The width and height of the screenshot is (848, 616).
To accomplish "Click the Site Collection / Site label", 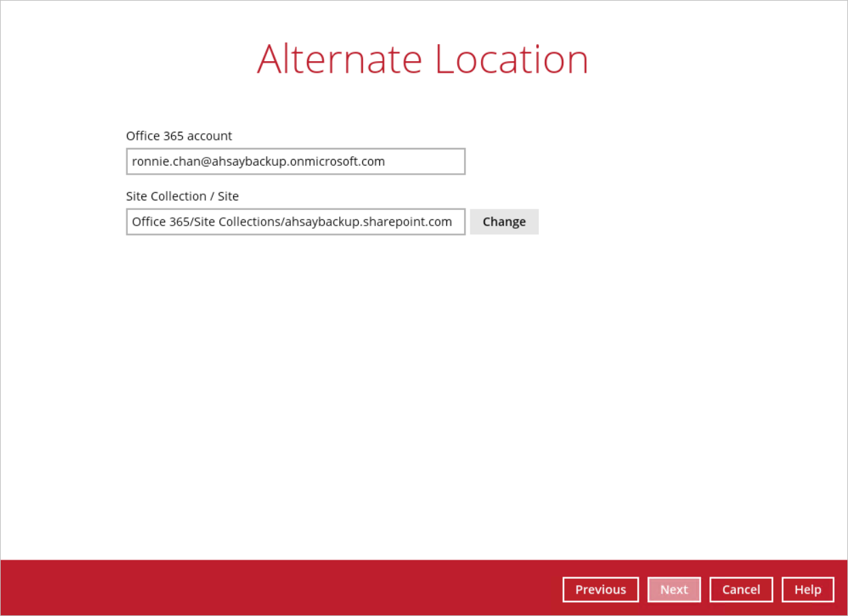I will click(x=183, y=196).
